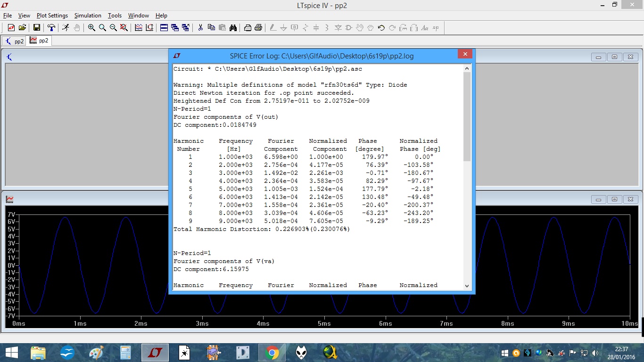Close the waveform plot child window

click(x=630, y=199)
